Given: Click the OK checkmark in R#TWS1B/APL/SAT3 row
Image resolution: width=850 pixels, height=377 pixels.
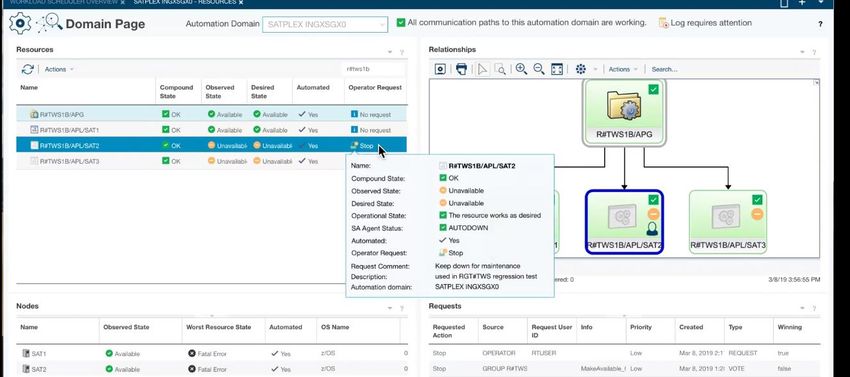Looking at the screenshot, I should click(x=166, y=161).
